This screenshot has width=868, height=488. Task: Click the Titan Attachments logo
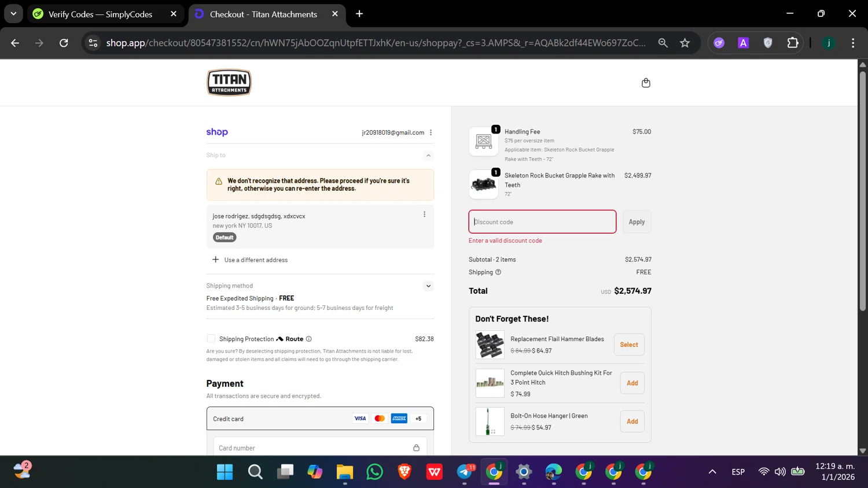tap(229, 83)
